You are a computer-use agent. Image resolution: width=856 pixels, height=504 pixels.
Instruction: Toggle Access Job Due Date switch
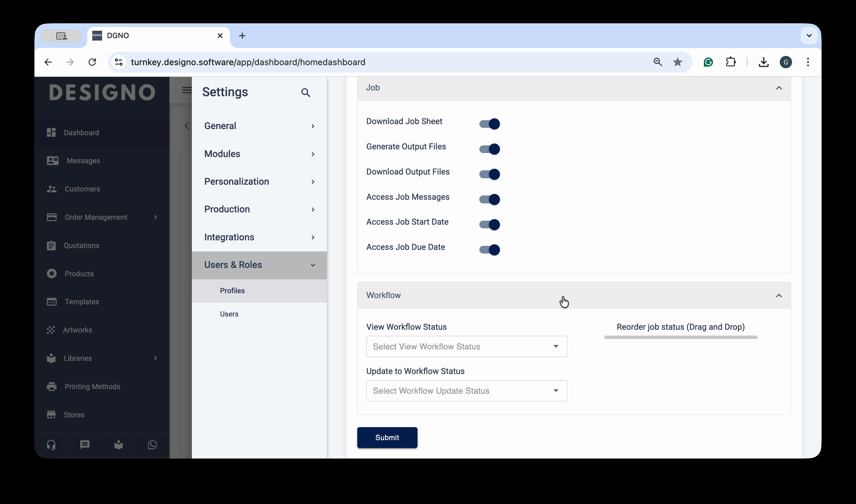pyautogui.click(x=489, y=249)
